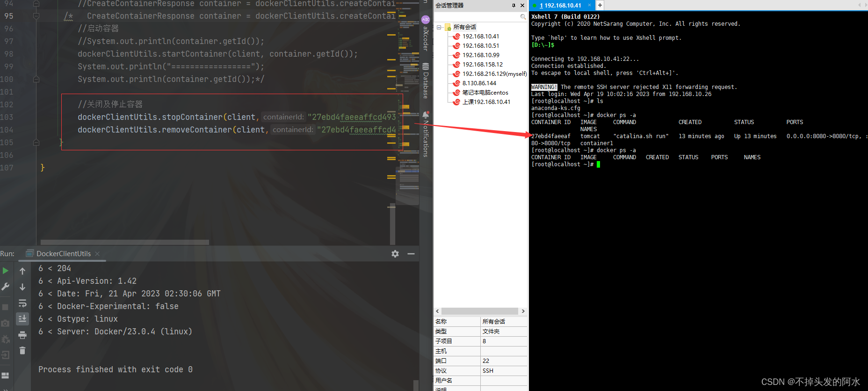Click the session manager search field
The height and width of the screenshot is (391, 868).
point(476,17)
